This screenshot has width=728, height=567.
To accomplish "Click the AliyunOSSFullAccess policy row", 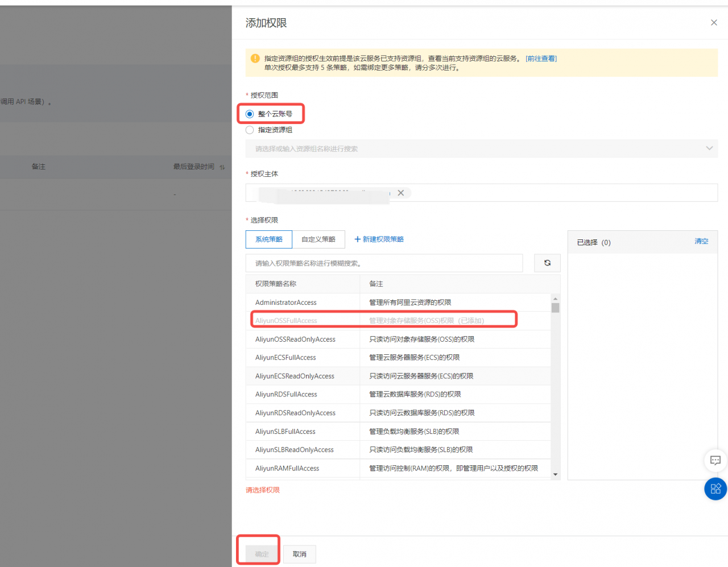I will pos(398,321).
